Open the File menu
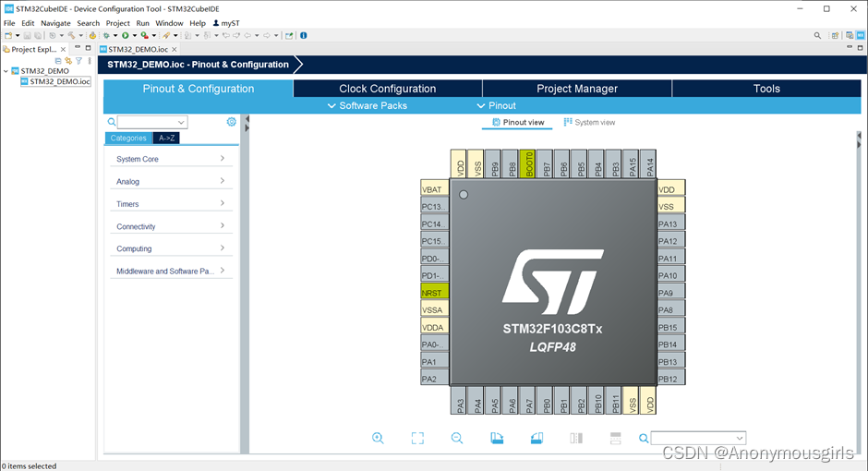868x471 pixels. 9,23
